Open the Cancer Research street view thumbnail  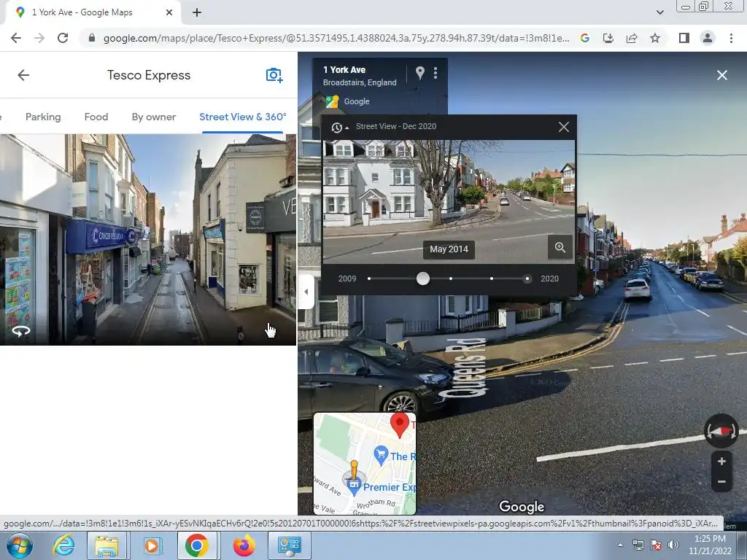pyautogui.click(x=147, y=239)
